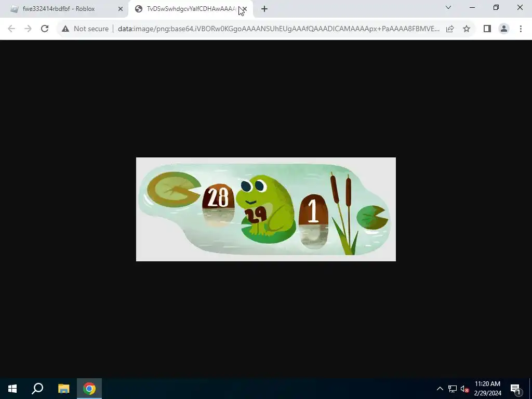Image resolution: width=532 pixels, height=399 pixels.
Task: Open the Chrome side panel
Action: click(x=487, y=29)
